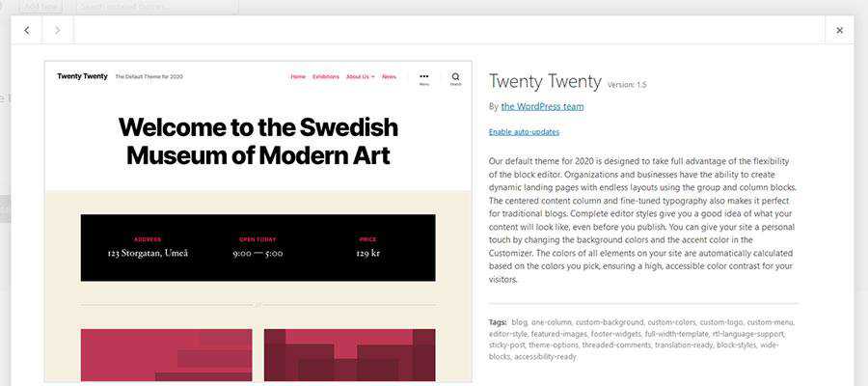Open the three-dot Menu icon in preview
Image resolution: width=868 pixels, height=386 pixels.
(423, 77)
